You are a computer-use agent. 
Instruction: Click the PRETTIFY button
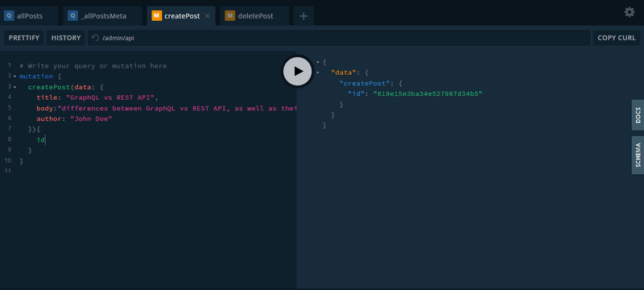click(x=24, y=38)
